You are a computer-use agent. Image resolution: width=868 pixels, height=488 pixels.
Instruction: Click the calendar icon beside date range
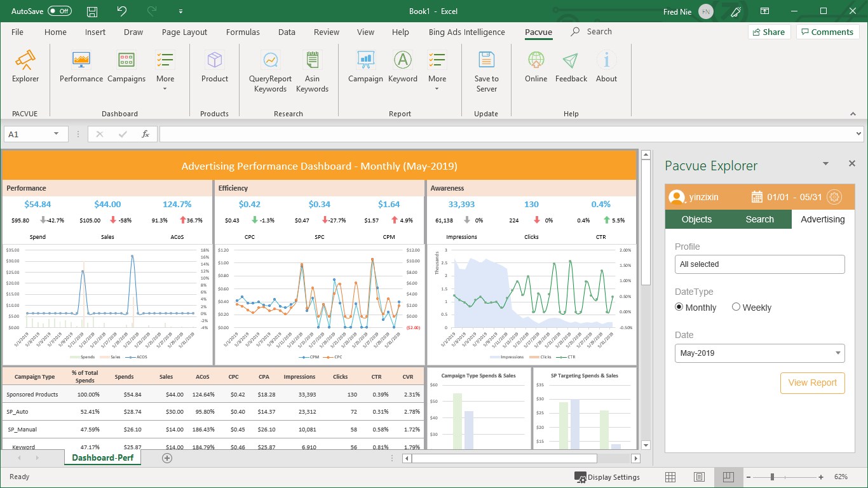757,197
